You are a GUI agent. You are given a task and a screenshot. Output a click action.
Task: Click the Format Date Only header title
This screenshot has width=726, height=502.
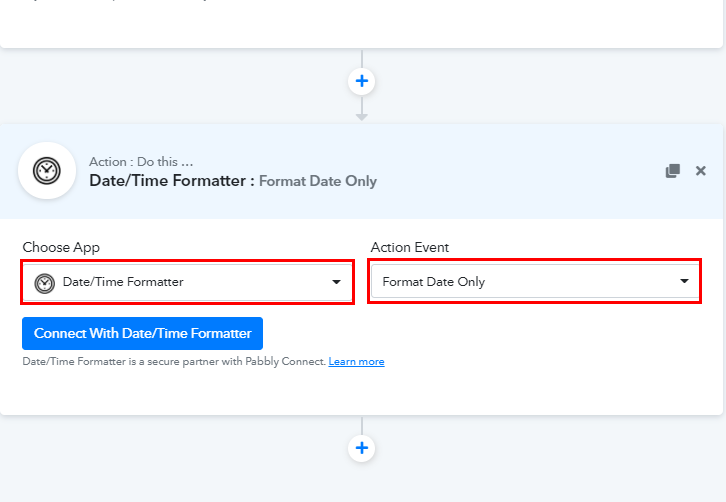coord(318,181)
